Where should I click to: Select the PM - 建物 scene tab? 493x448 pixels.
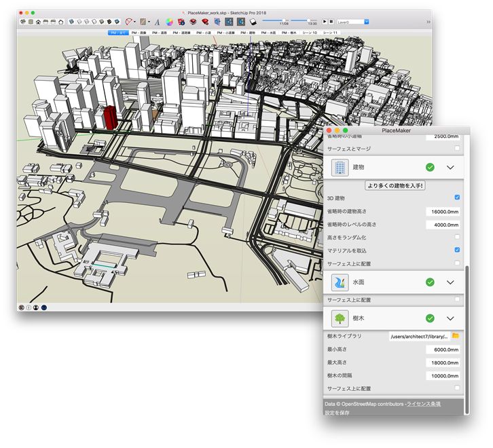pos(247,33)
